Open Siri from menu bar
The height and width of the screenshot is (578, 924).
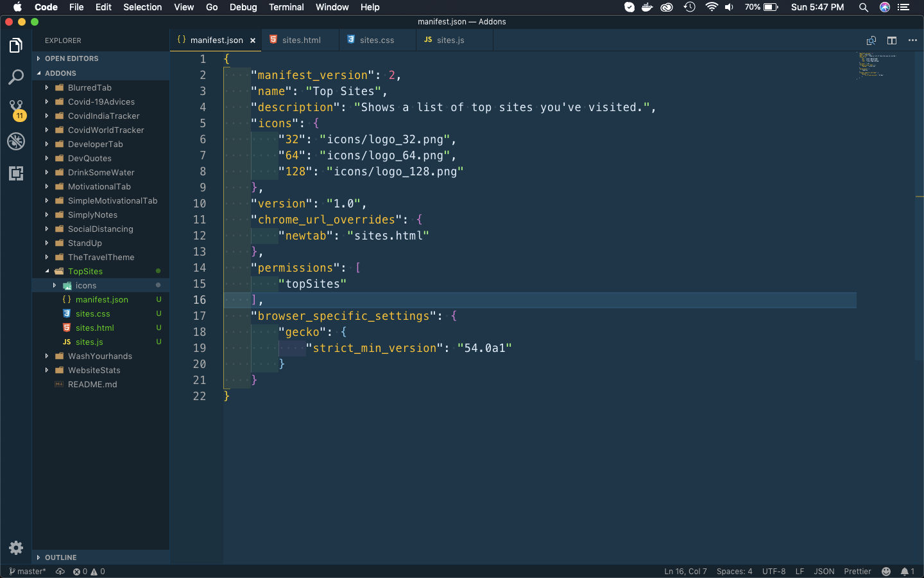[x=885, y=7]
